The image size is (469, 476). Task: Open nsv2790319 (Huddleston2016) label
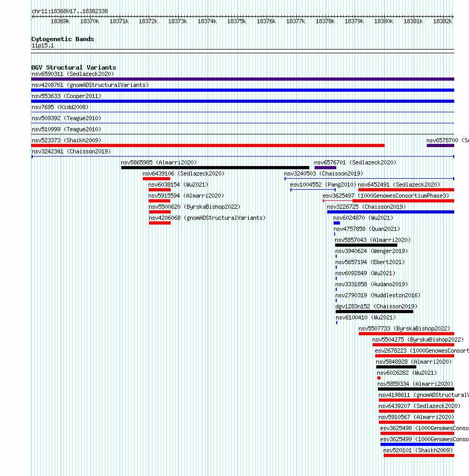[378, 295]
